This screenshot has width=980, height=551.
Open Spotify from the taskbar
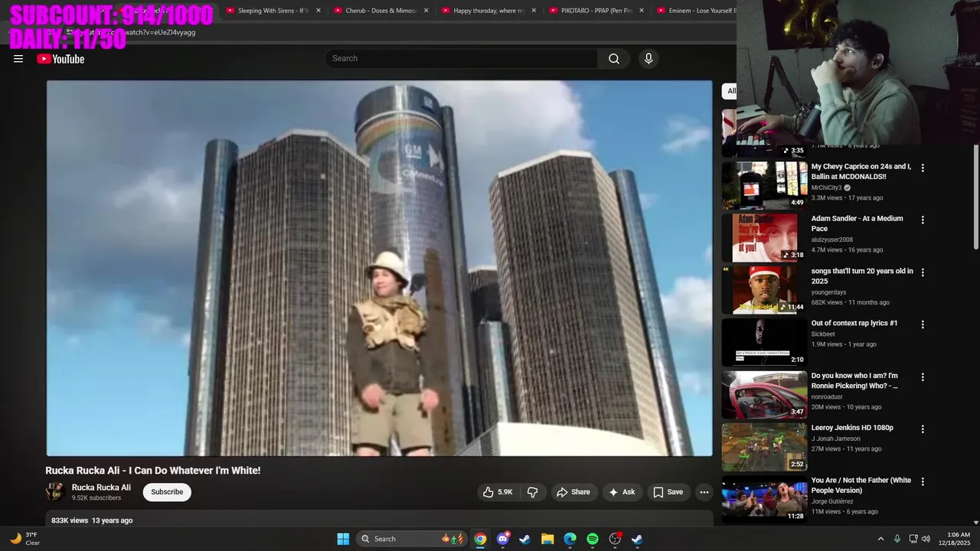point(593,539)
